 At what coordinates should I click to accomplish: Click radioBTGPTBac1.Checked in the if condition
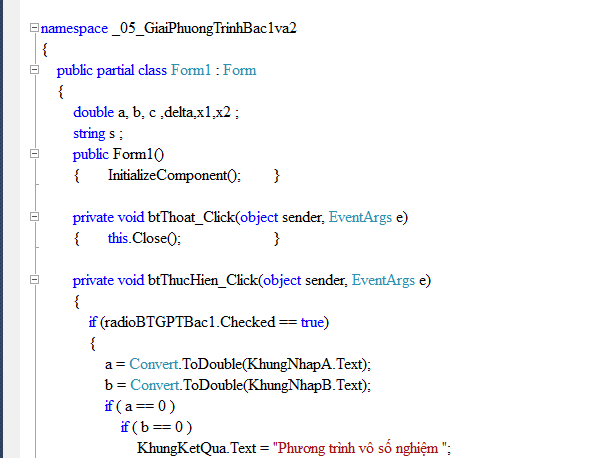190,322
